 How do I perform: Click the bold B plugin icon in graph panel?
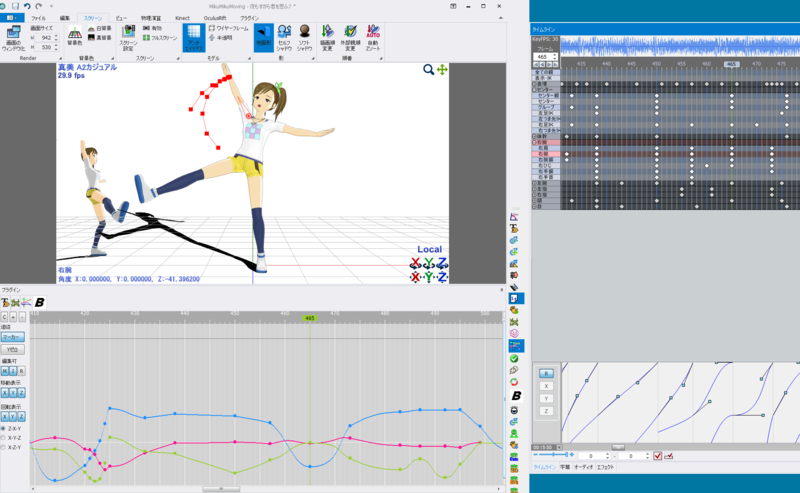tap(39, 303)
